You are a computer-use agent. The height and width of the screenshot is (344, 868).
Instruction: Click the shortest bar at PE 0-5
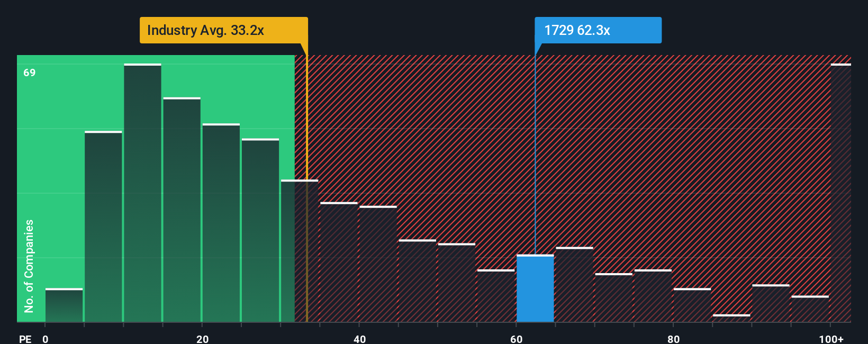tap(64, 305)
